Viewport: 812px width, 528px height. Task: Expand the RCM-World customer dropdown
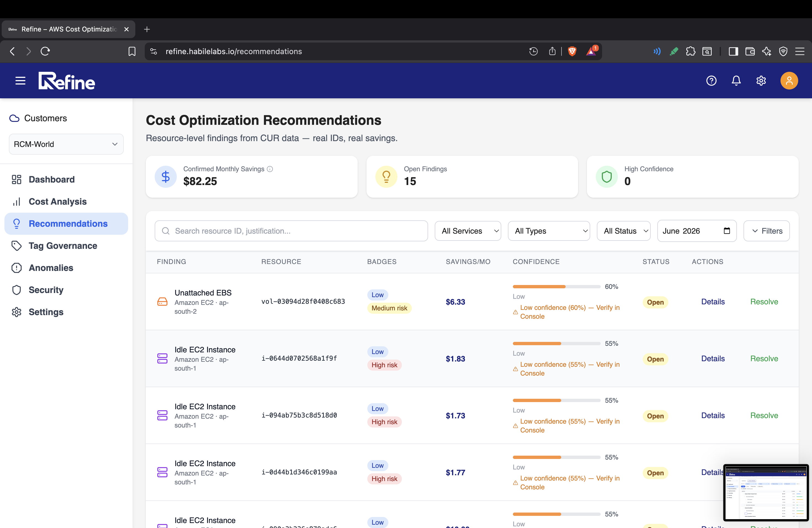click(x=66, y=144)
